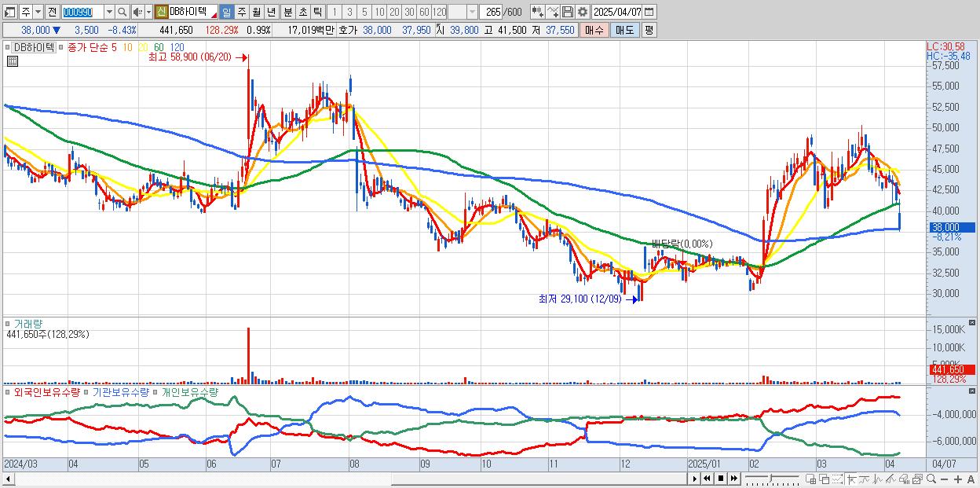Screen dimensions: 980x488
Task: Click the minus zoom-out icon in bottom toolbar
Action: [944, 479]
